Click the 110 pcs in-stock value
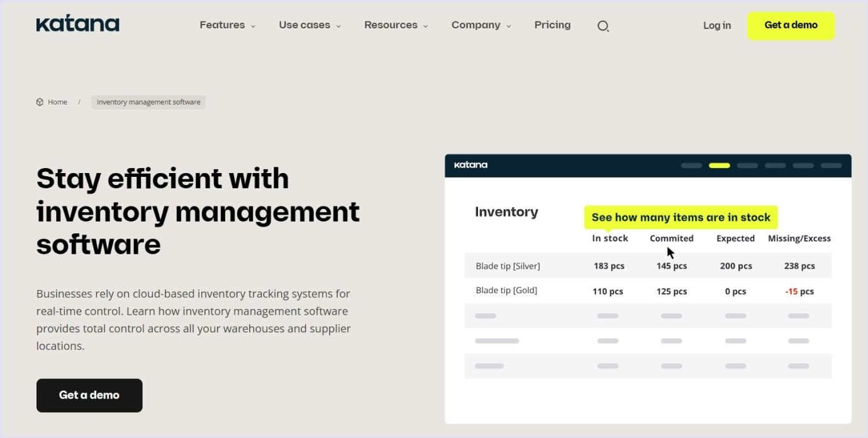The image size is (868, 438). 608,291
